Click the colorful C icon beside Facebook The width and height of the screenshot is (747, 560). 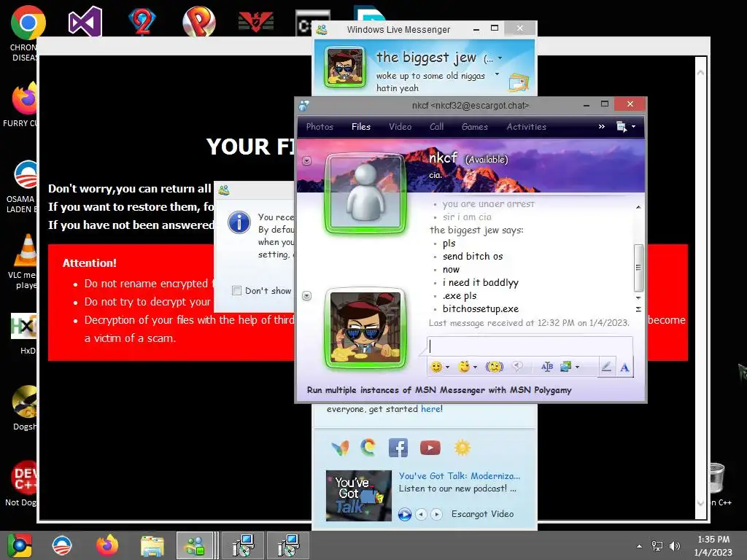[368, 448]
